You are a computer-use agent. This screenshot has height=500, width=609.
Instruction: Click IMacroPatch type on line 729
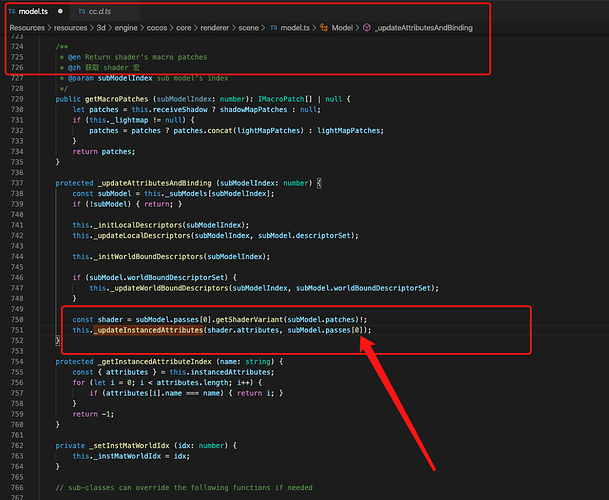pos(281,99)
